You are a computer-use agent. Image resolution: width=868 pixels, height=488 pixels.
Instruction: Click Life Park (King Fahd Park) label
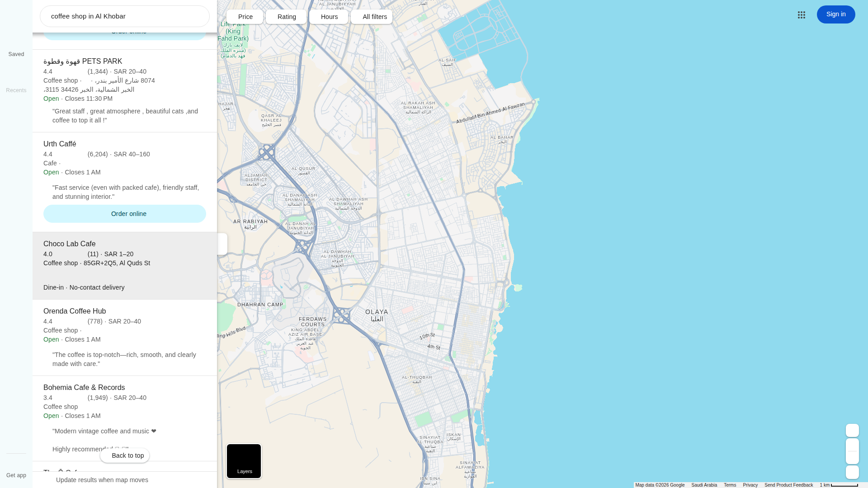[233, 40]
